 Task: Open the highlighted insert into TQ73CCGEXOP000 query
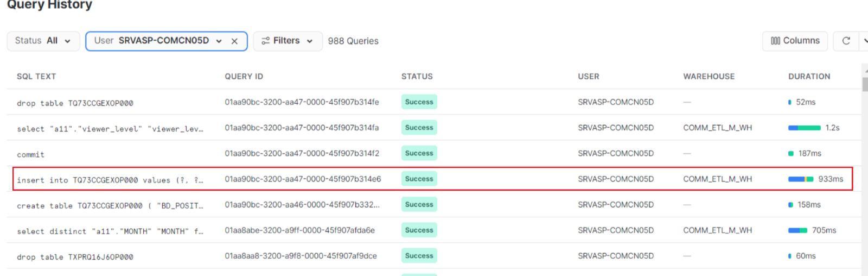click(x=110, y=180)
